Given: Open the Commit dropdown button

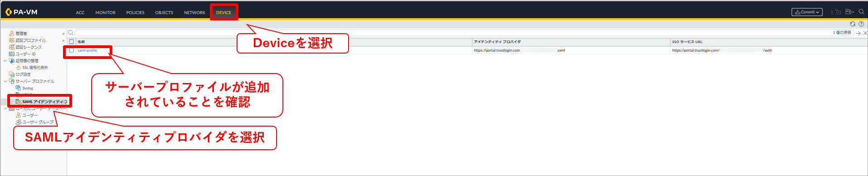Looking at the screenshot, I should [807, 12].
